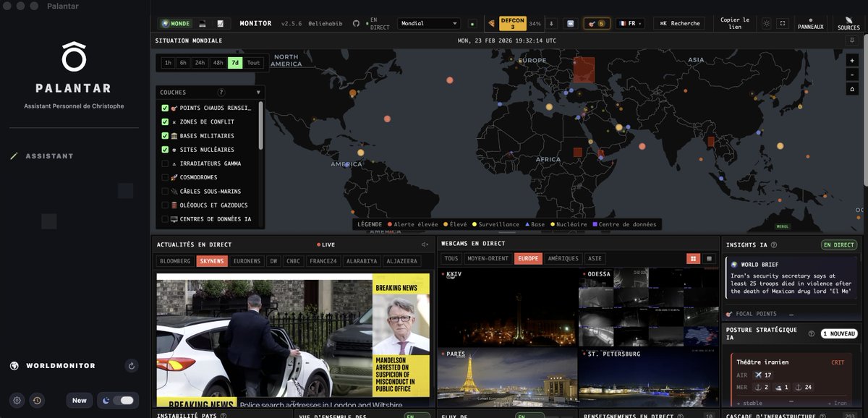Toggle the sun light-theme icon
Viewport: 868px width, 418px height.
pos(767,23)
